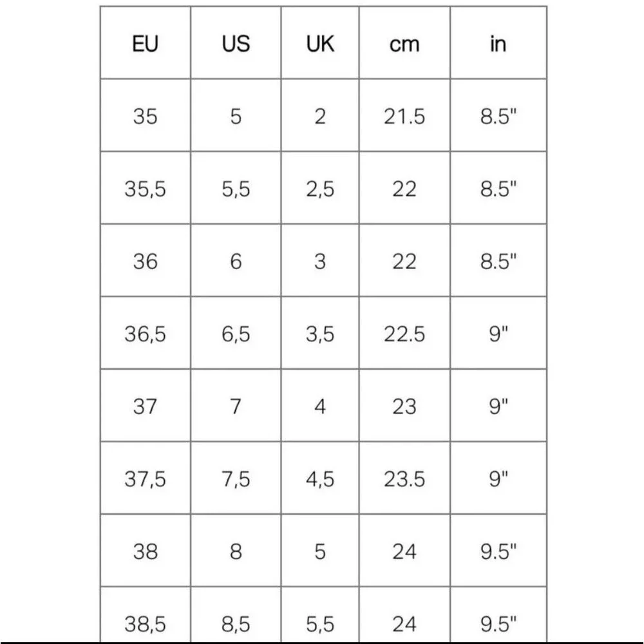Select UK size 5,5 cell
The image size is (644, 644).
point(320,614)
